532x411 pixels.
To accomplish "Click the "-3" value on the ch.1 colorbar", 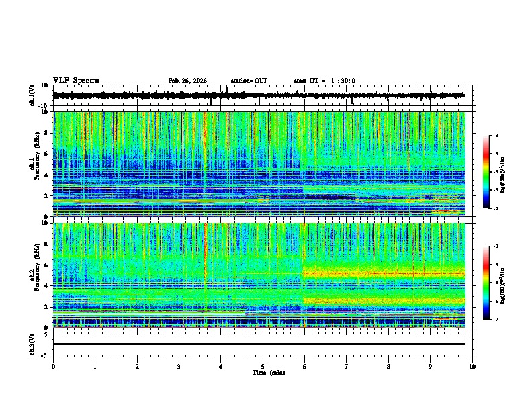I will pyautogui.click(x=496, y=135).
